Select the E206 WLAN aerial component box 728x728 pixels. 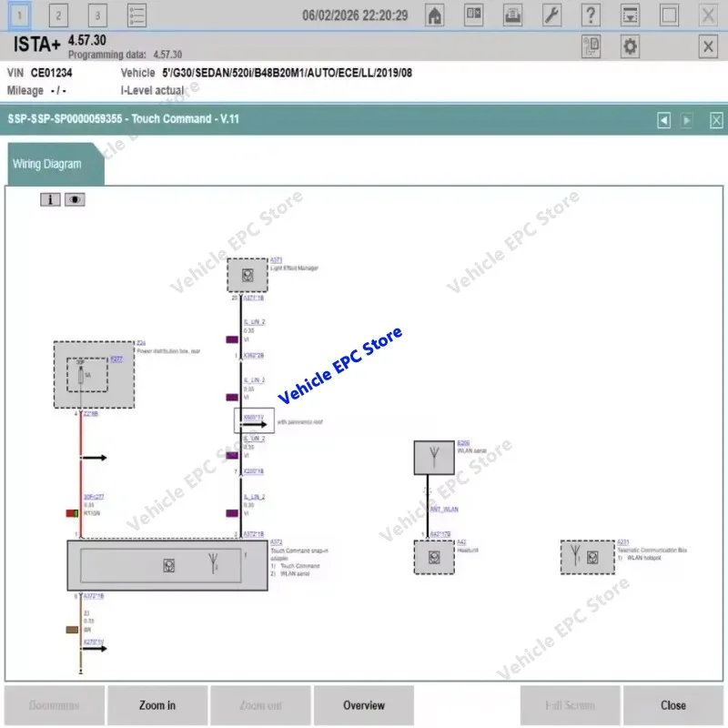434,458
